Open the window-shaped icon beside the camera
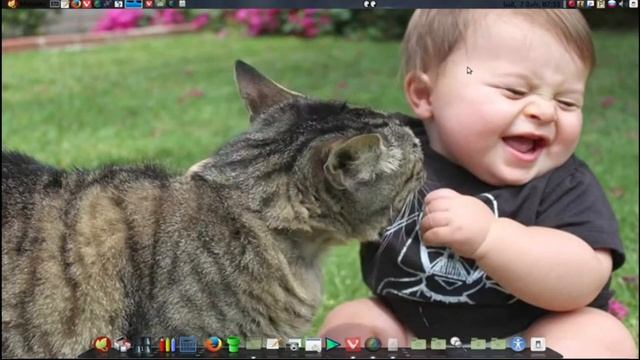 313,345
